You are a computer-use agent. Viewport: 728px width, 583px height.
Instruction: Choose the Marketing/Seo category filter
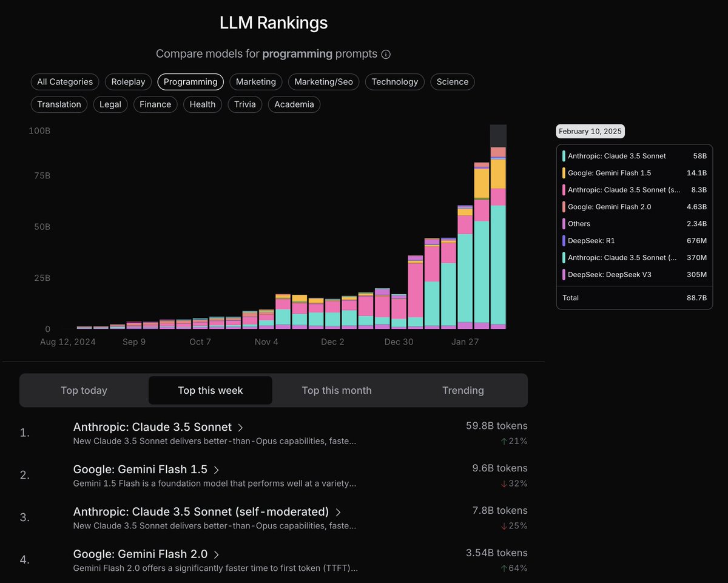point(324,82)
